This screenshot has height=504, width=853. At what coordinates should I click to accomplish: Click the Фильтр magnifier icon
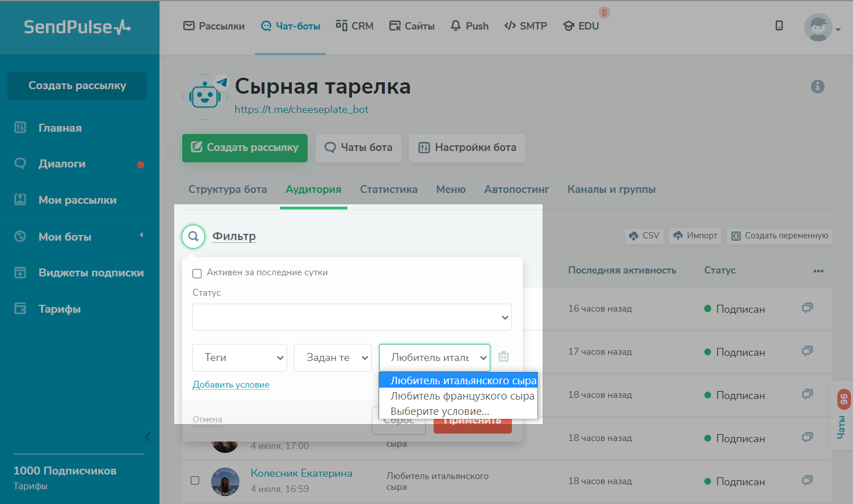194,236
